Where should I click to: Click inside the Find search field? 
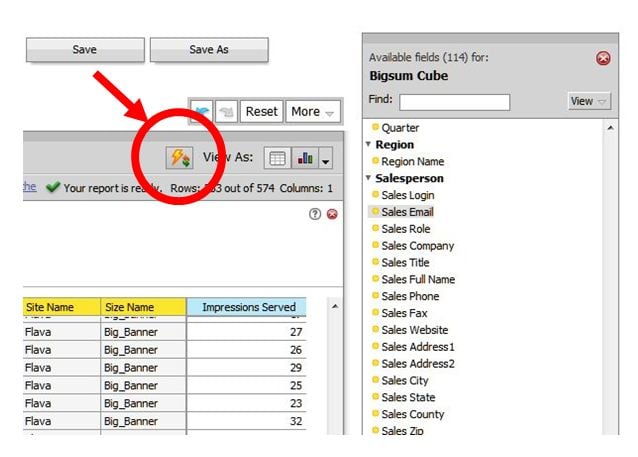(x=454, y=102)
